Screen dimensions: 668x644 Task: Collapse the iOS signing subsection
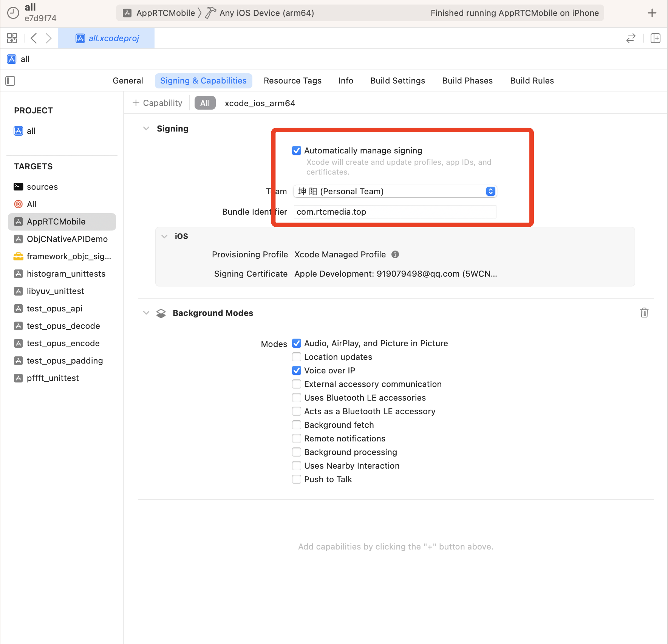click(x=164, y=236)
